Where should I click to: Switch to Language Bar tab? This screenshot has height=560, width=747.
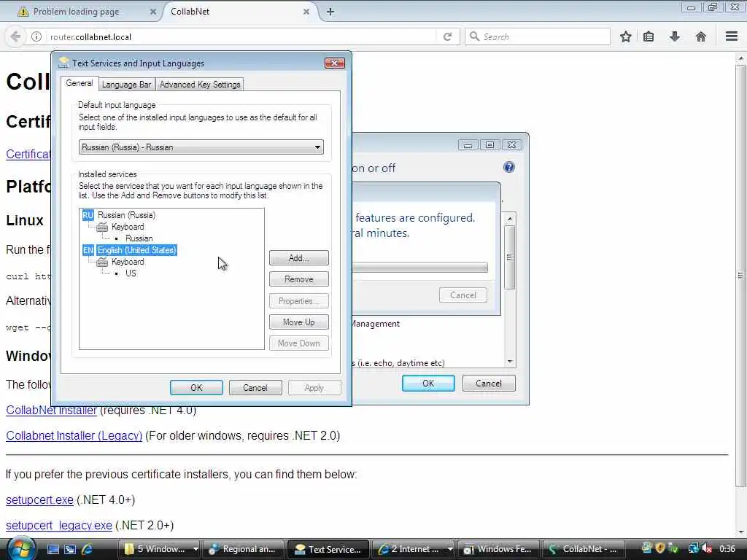pos(126,85)
